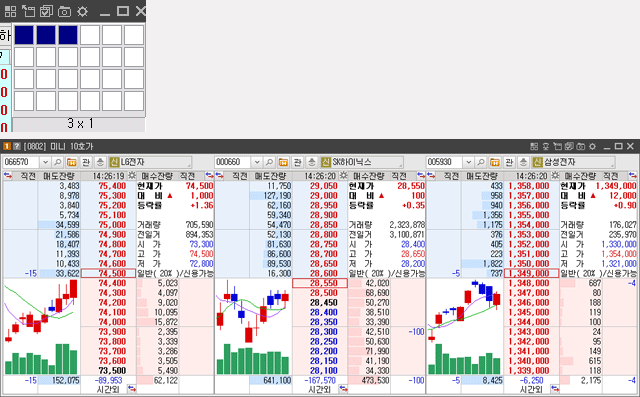
Task: Click the 74,500 current price cell for LG전자
Action: [108, 273]
